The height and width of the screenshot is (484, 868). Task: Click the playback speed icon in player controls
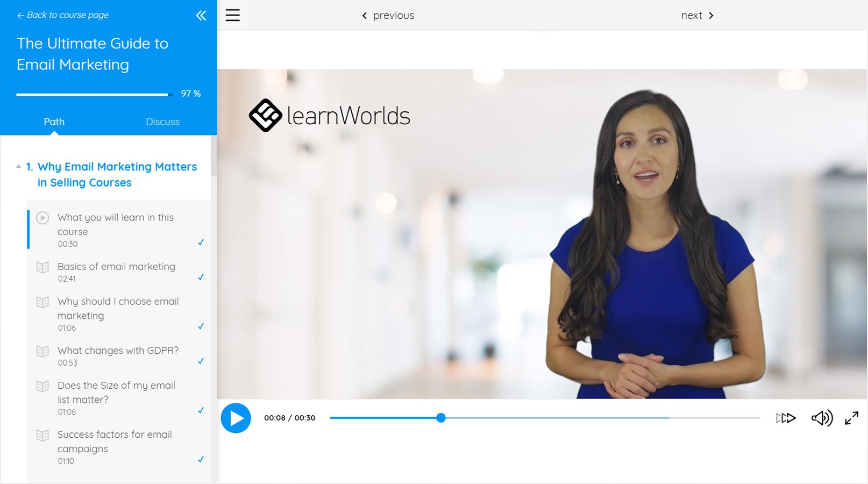click(x=786, y=418)
